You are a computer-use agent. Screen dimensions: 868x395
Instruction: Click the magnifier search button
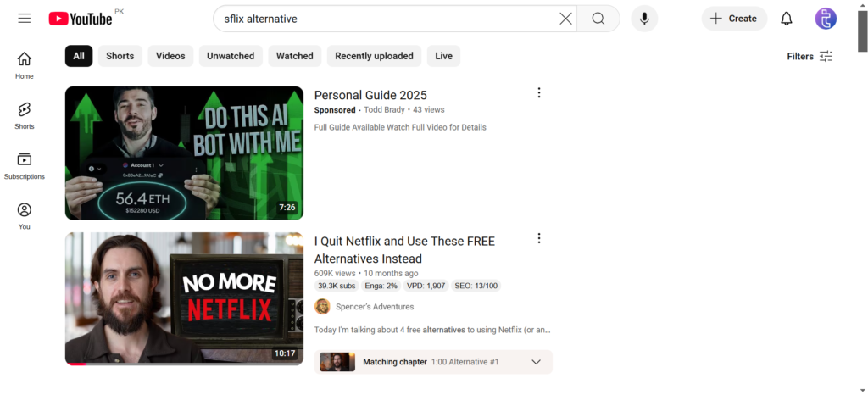click(x=598, y=19)
